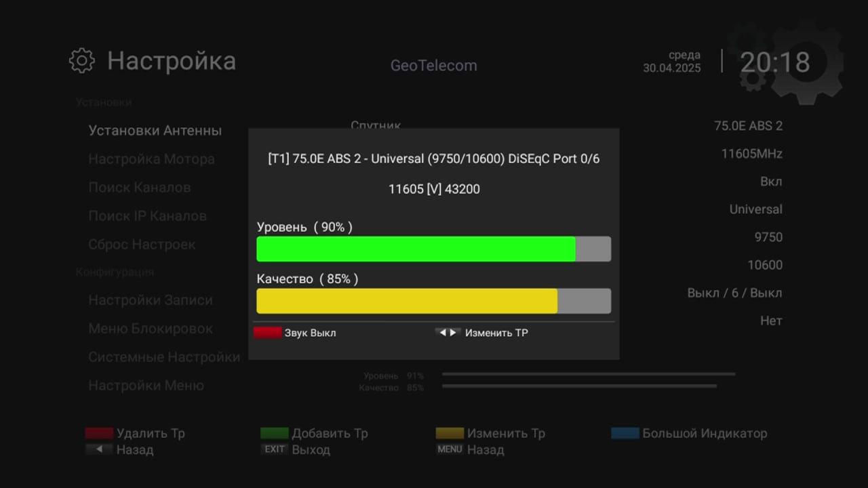The image size is (868, 488).
Task: Click the GeoTelecom header text
Action: 434,66
